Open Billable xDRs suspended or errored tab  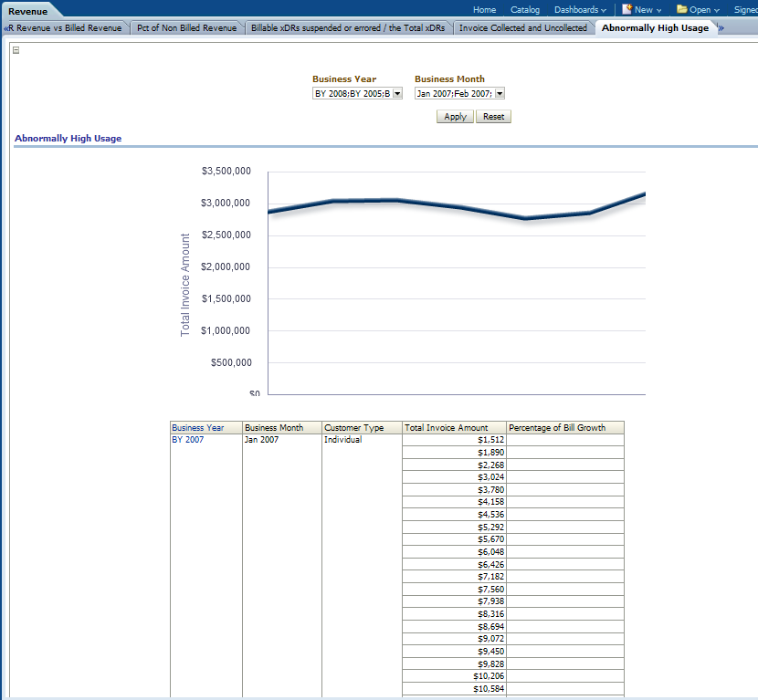click(348, 28)
